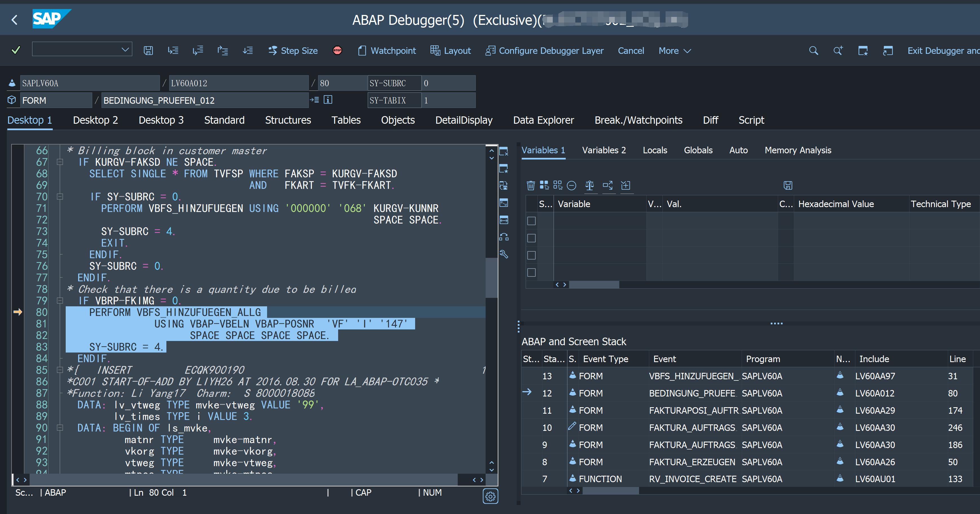980x514 pixels.
Task: Click the back arrow next to SAP logo
Action: tap(14, 20)
